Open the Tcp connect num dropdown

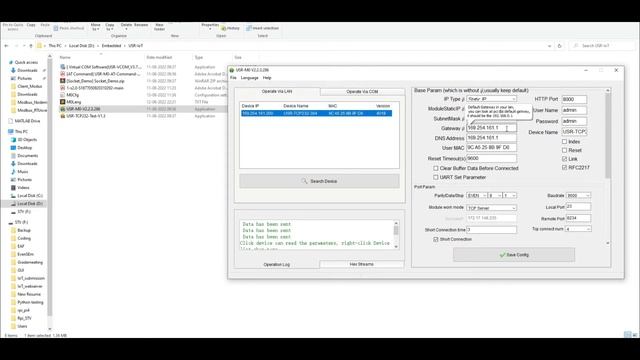coord(578,229)
